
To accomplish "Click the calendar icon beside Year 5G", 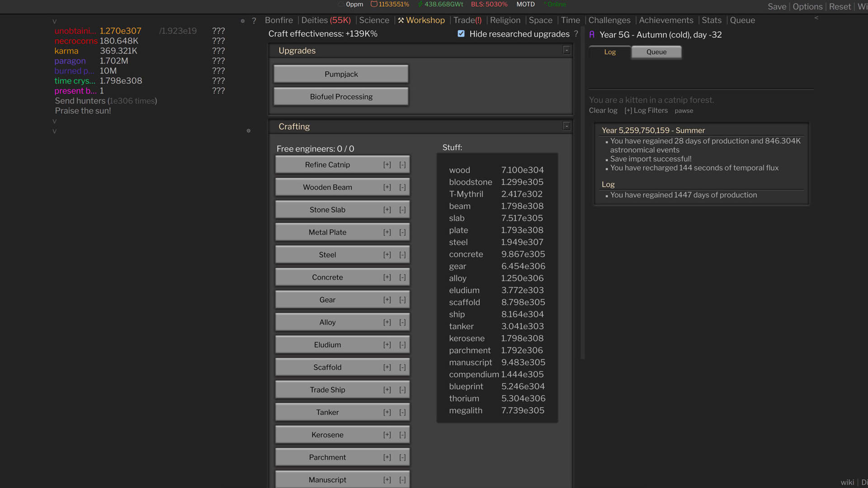I will point(592,34).
